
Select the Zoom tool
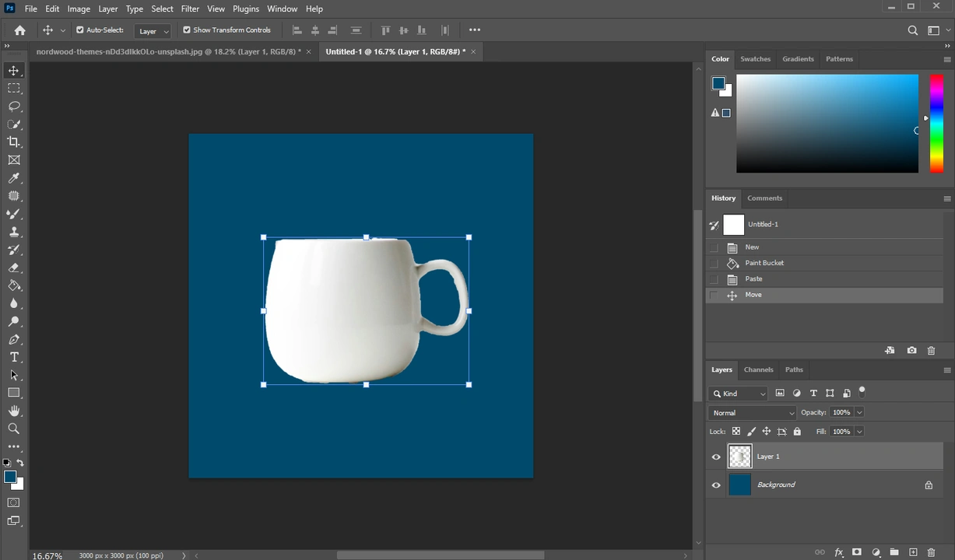pos(14,429)
